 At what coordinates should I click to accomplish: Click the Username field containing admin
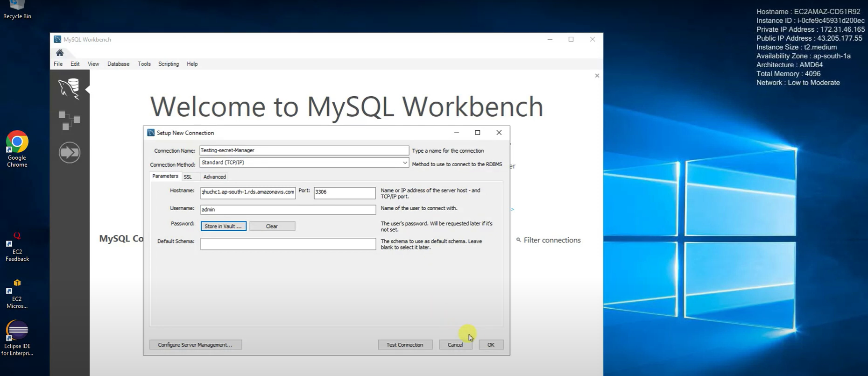tap(288, 210)
